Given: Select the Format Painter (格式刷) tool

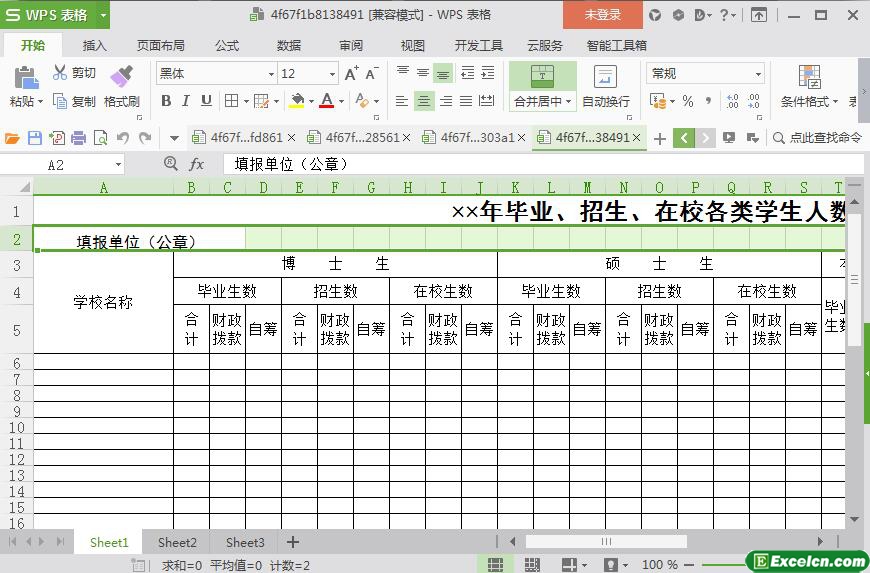Looking at the screenshot, I should 121,77.
